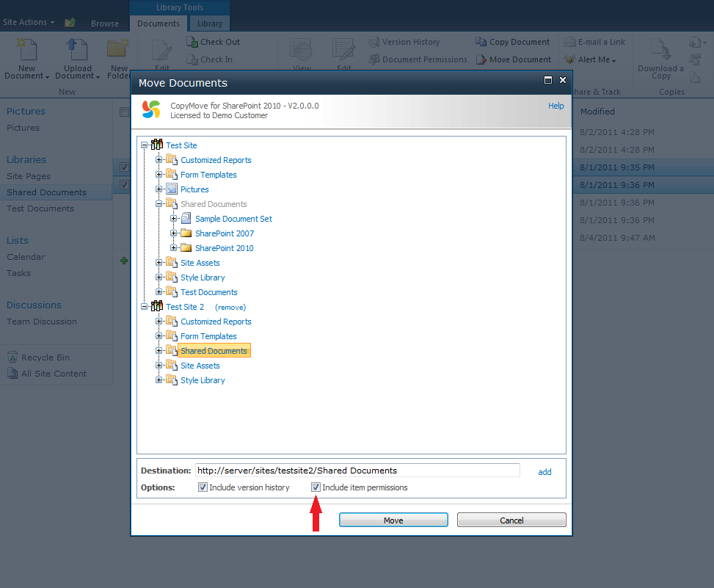Select Site Assets under Test Site 2

[x=200, y=366]
